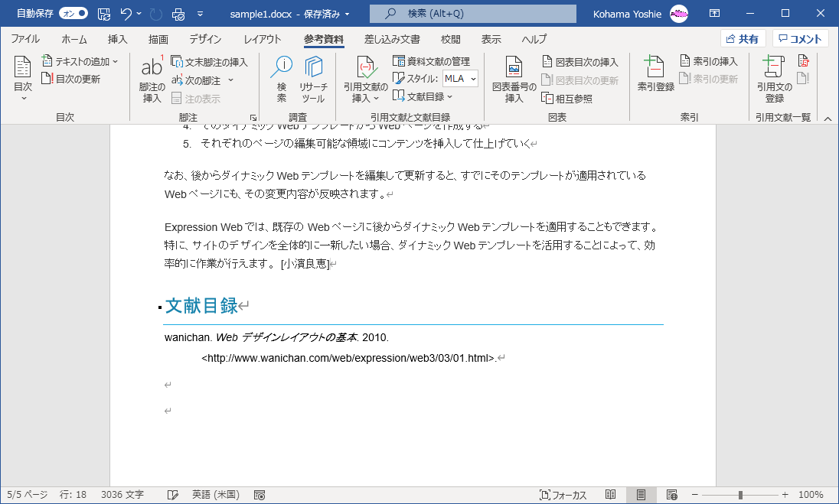
Task: Open the sample1.docx file name dropdown
Action: (348, 15)
